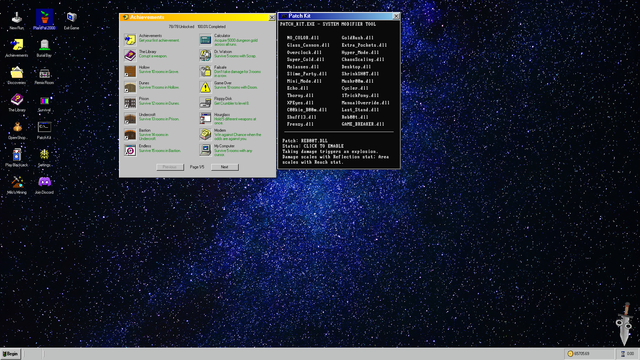
Task: Select the Floppy Disk achievement icon
Action: point(205,102)
